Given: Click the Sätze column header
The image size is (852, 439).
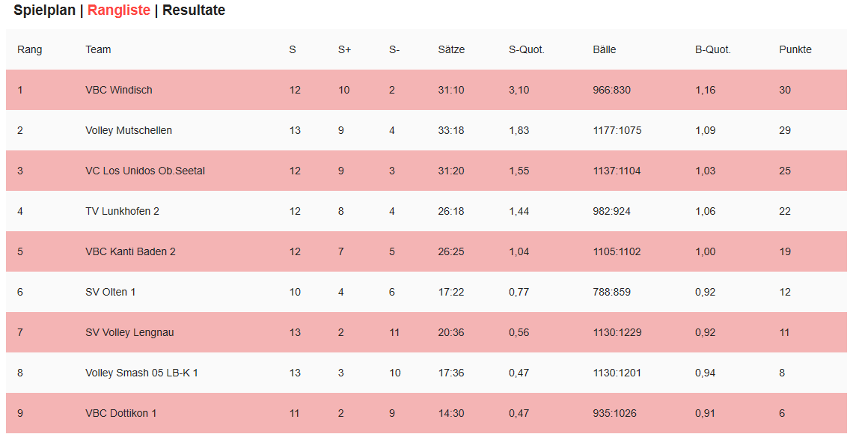Looking at the screenshot, I should coord(452,49).
